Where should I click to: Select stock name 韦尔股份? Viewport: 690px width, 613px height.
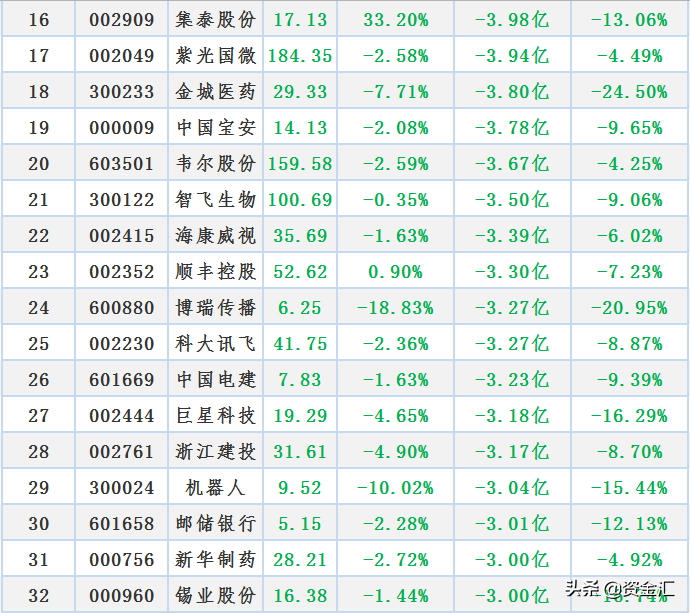tap(215, 164)
